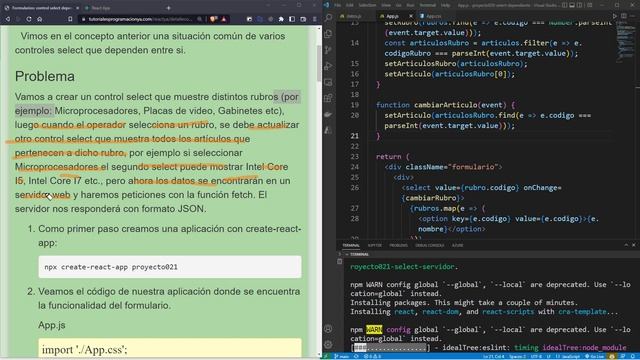Click the Problema heading on the web page
Viewport: 640px width, 360px height.
(45, 76)
